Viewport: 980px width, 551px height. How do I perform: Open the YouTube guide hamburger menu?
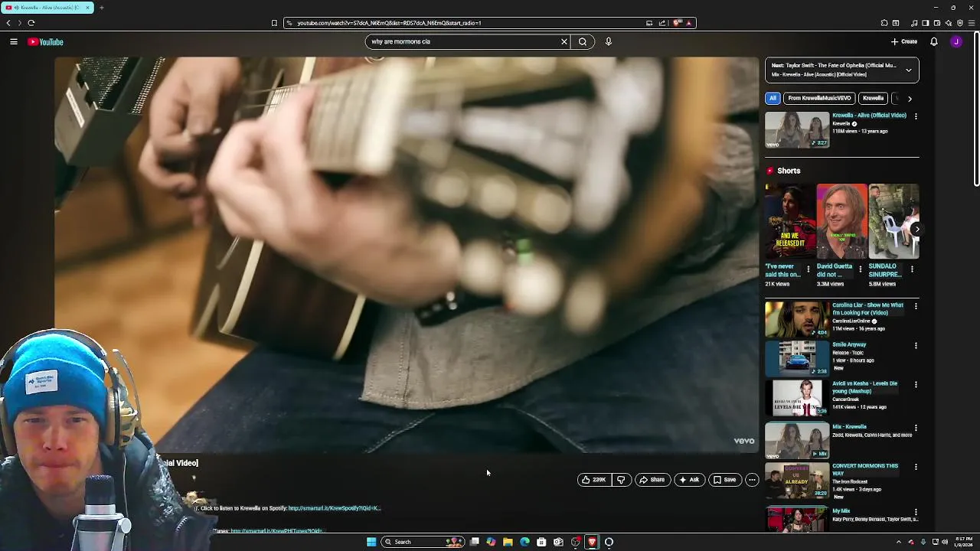(x=14, y=42)
